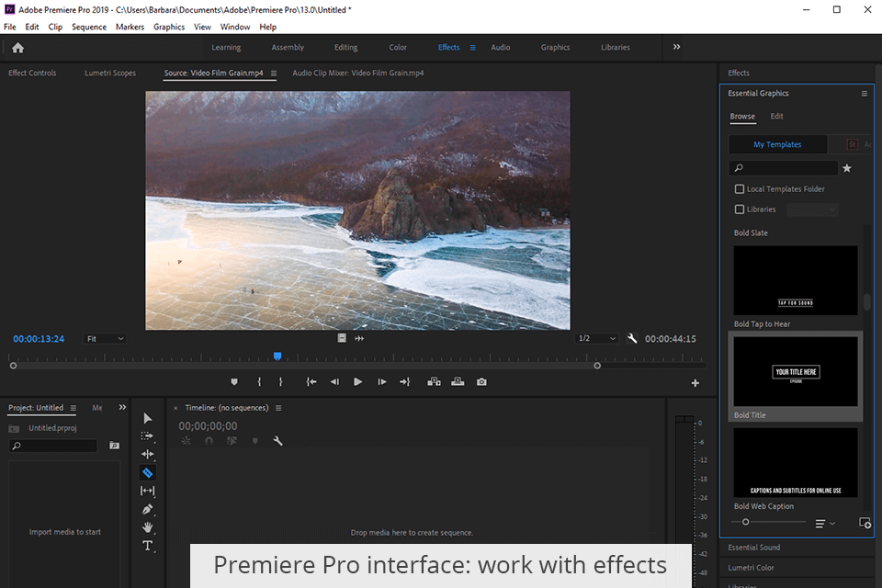Click the My Templates button
Screen dimensions: 882x588
coord(777,144)
